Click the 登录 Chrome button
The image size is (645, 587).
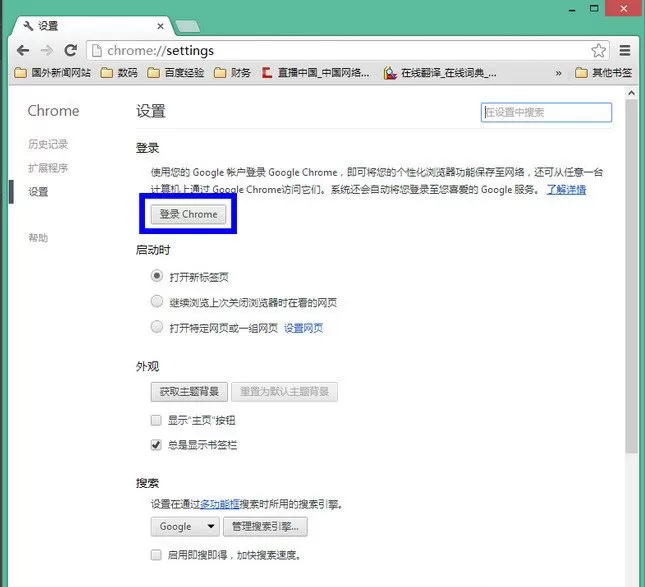(x=188, y=214)
